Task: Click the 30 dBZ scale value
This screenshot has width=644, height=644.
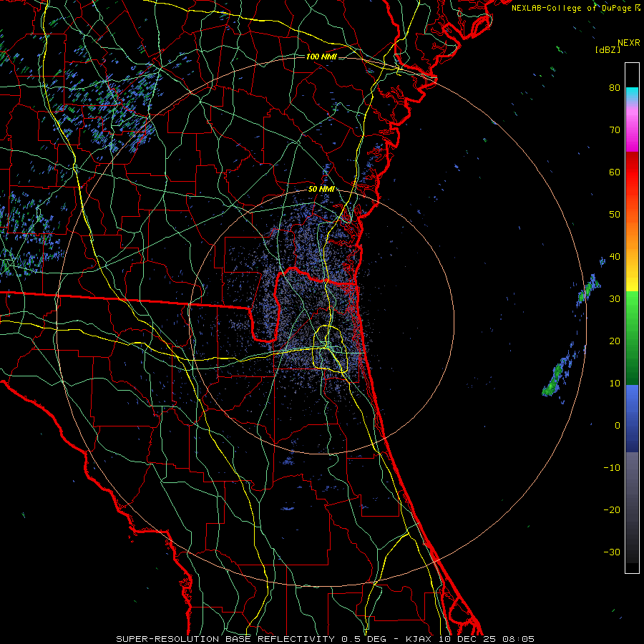Action: click(615, 298)
